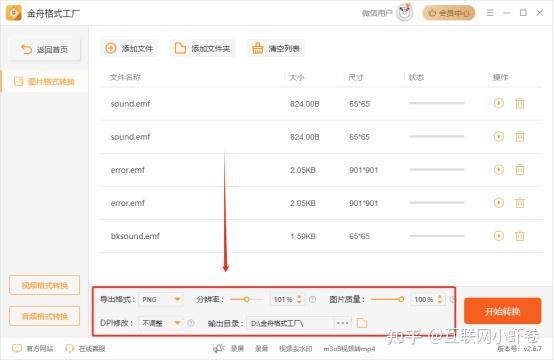Screen dimensions: 554x360
Task: Switch to 视频格式转换 mode
Action: point(45,285)
